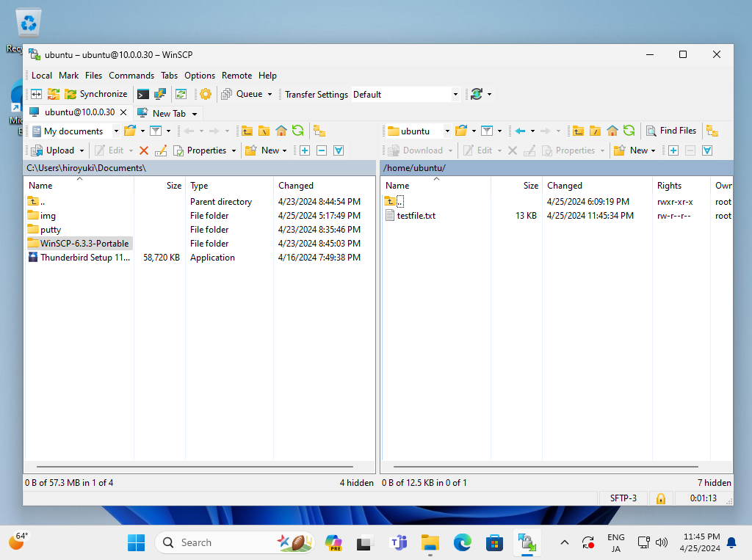Open the Transfer Settings Default combo box
This screenshot has width=752, height=560.
click(x=405, y=95)
